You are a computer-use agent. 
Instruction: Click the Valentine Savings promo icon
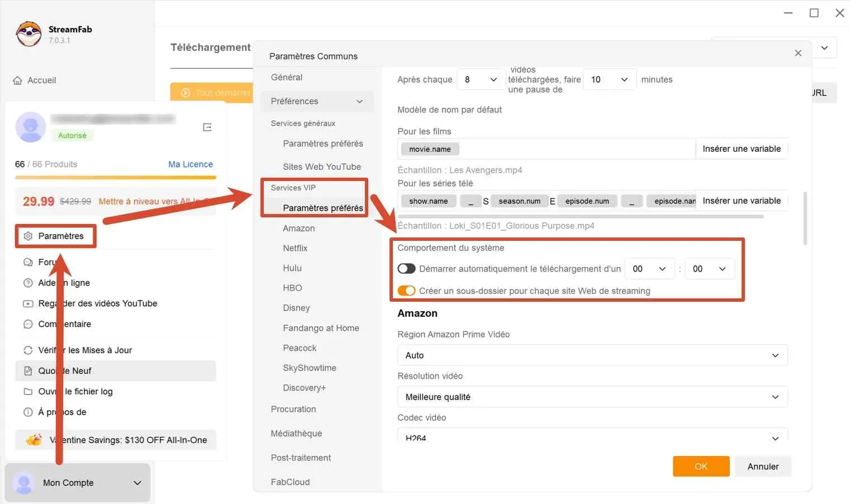click(x=34, y=440)
